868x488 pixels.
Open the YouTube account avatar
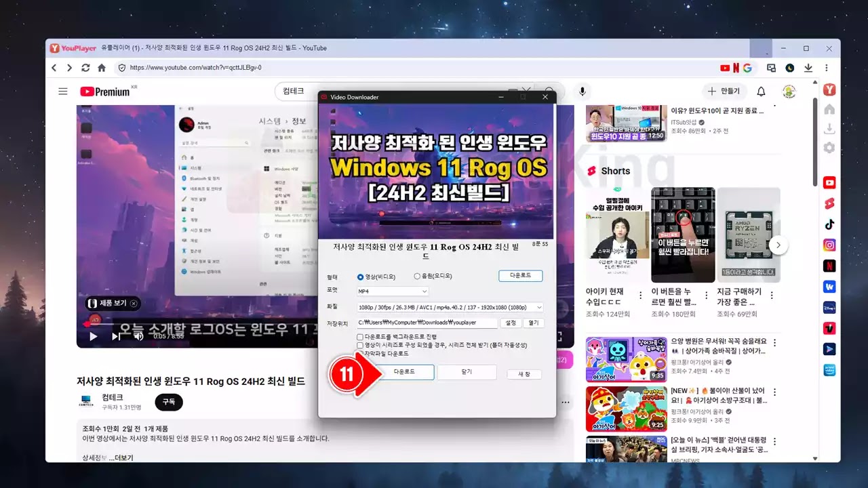click(x=789, y=91)
